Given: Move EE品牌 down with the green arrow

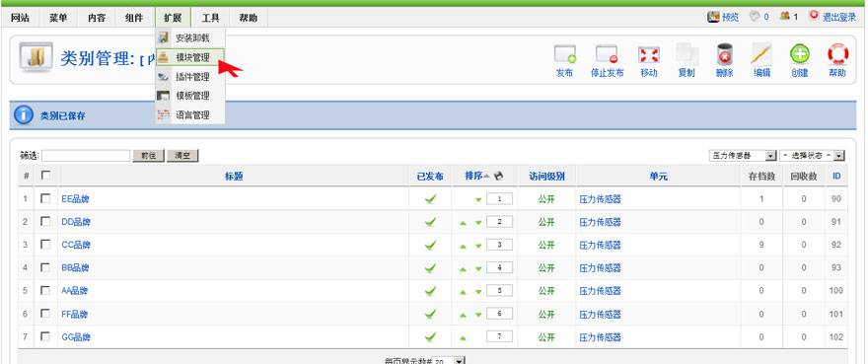Looking at the screenshot, I should tap(478, 200).
